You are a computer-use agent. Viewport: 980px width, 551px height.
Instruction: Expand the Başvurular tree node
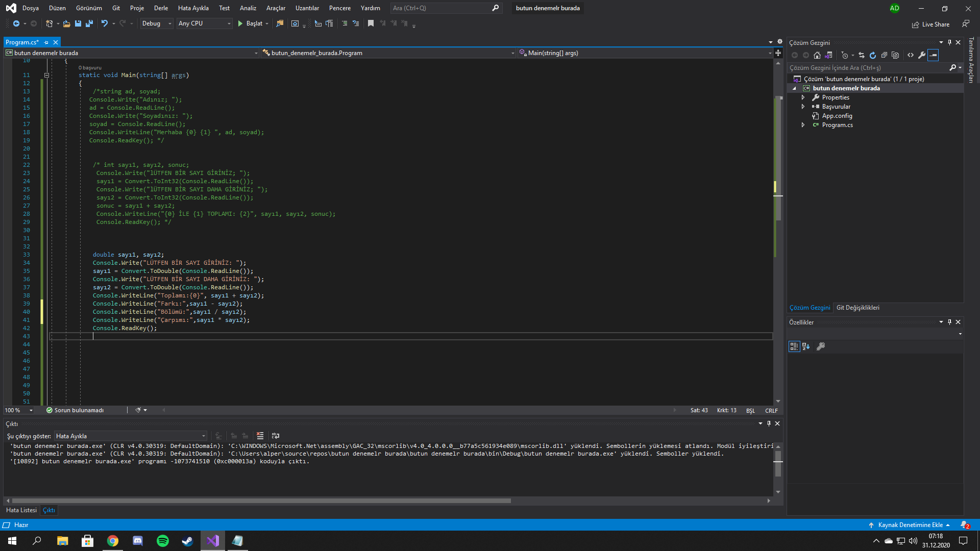[x=803, y=107]
